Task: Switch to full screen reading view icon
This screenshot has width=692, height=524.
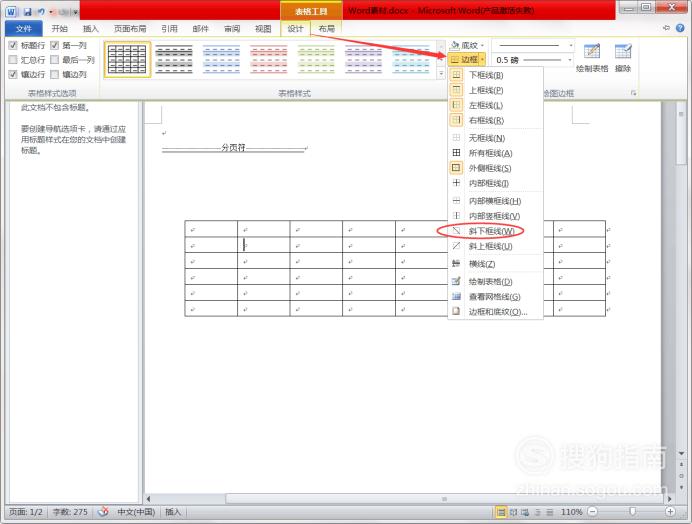Action: (513, 512)
